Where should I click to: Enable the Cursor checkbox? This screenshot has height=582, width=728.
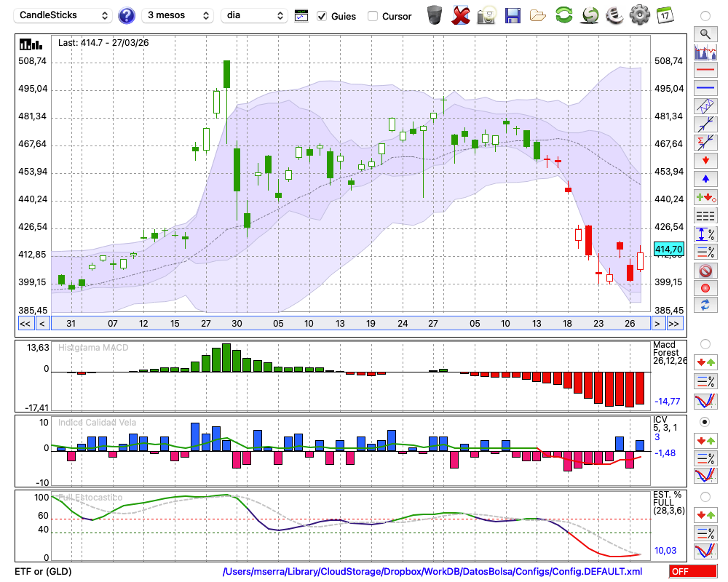point(373,16)
